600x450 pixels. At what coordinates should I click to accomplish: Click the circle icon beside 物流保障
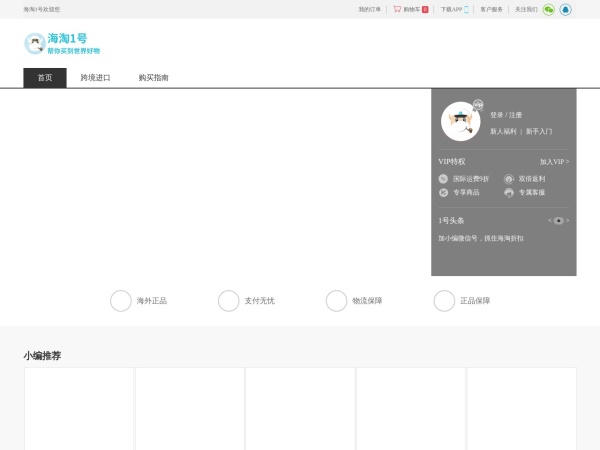tap(336, 301)
